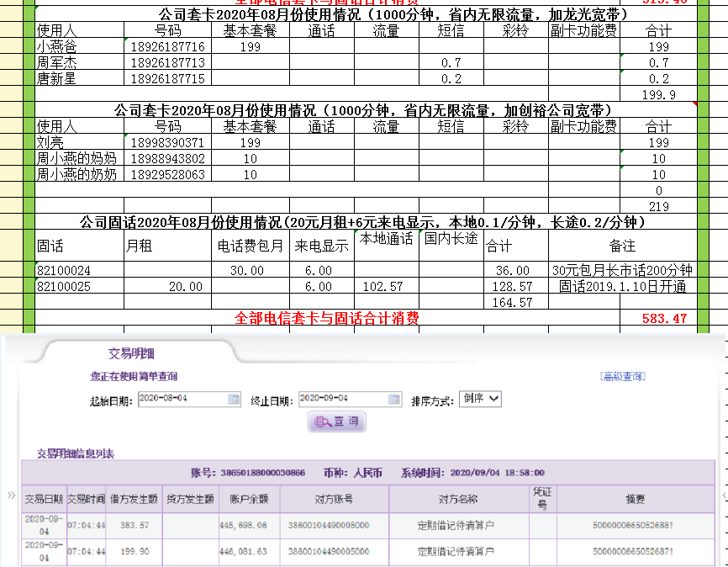Click the 终止日期 end date field

(x=343, y=399)
